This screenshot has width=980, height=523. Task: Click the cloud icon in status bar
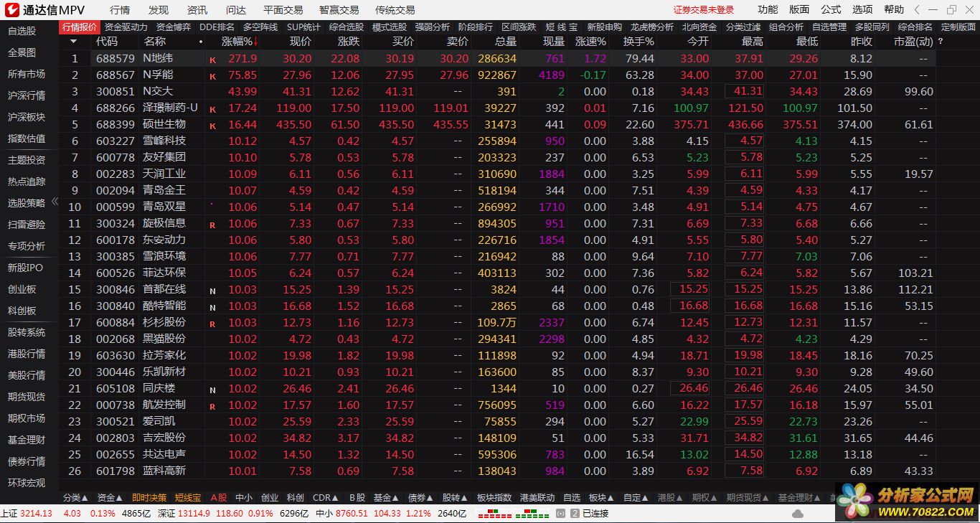798,513
